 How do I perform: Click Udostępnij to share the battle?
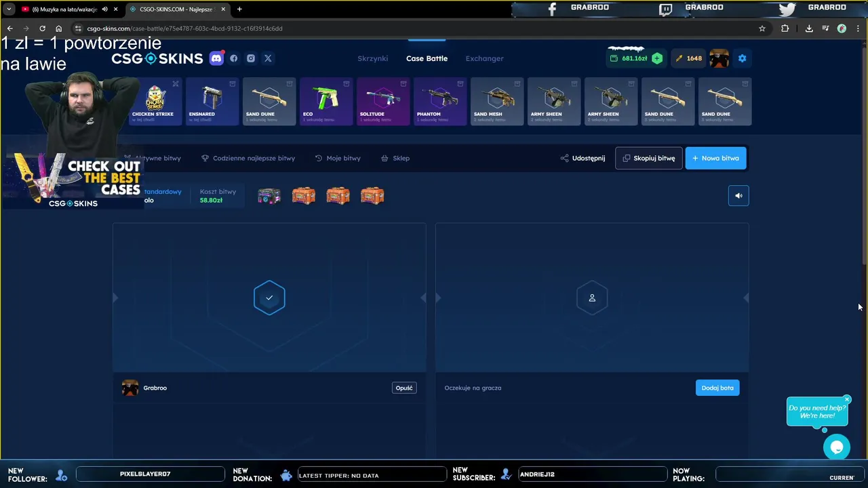[583, 158]
